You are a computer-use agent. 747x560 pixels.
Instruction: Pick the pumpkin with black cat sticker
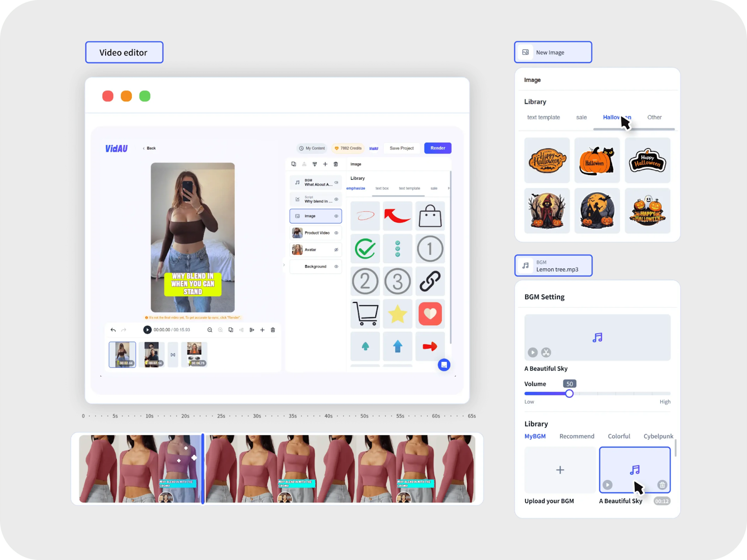click(597, 160)
